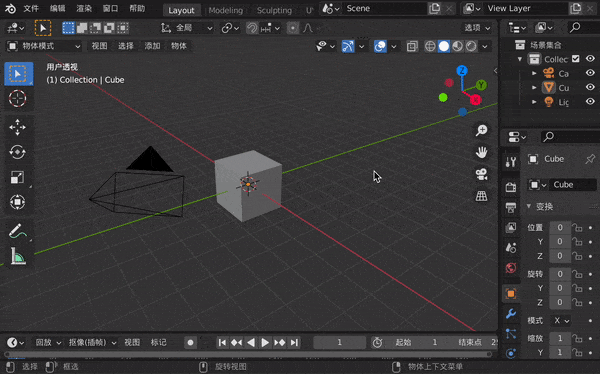Open viewport shading options dropdown arrow

(485, 47)
